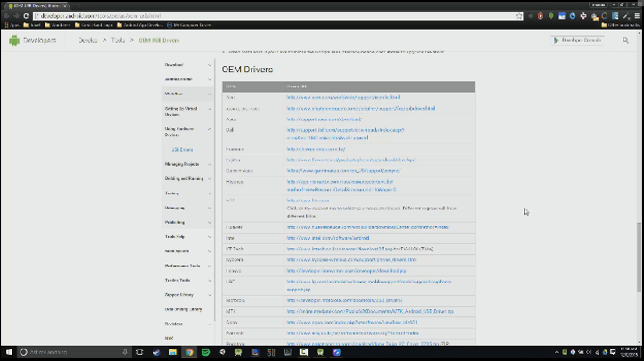
Task: Open the Asus support download link
Action: coord(325,119)
